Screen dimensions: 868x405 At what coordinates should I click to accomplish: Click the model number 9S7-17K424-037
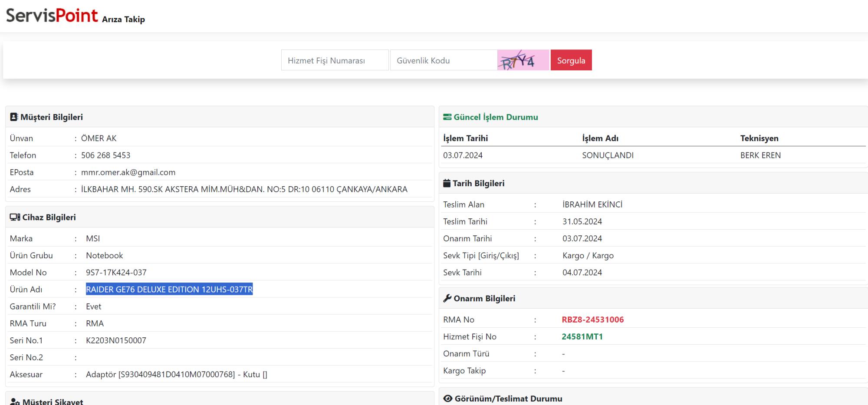pyautogui.click(x=116, y=273)
